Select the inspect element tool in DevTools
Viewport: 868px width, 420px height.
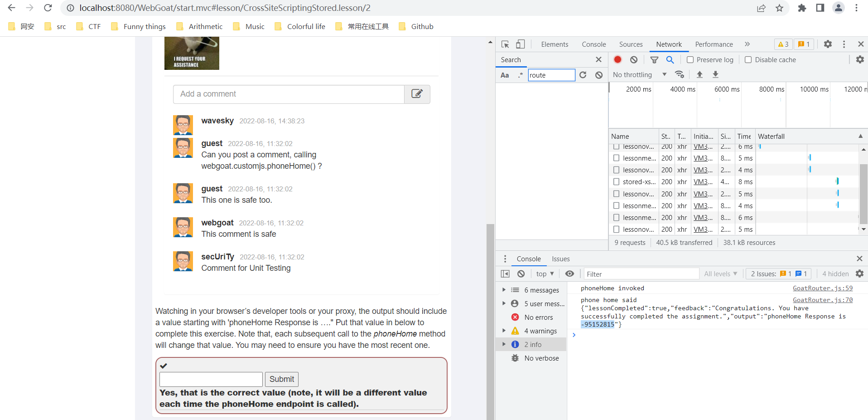point(504,44)
